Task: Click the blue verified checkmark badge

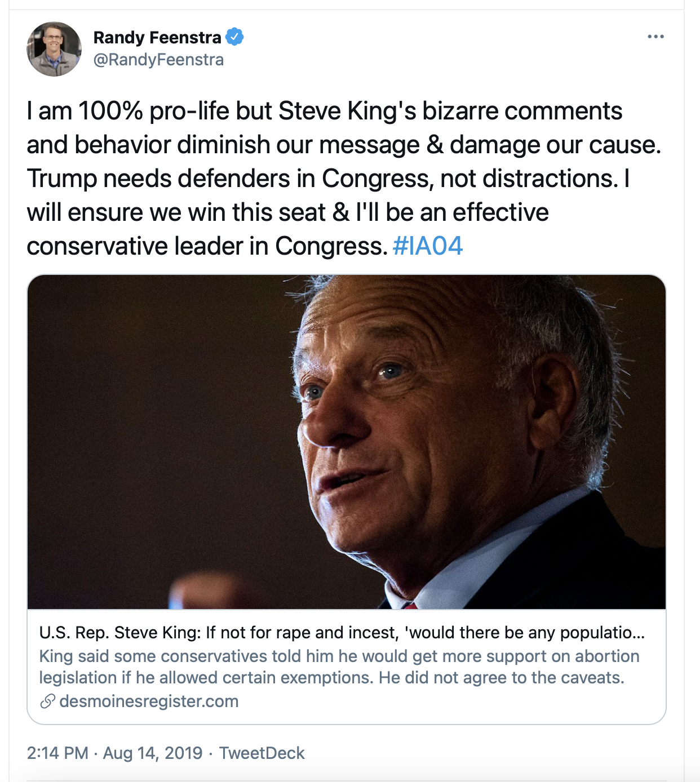Action: click(x=234, y=37)
